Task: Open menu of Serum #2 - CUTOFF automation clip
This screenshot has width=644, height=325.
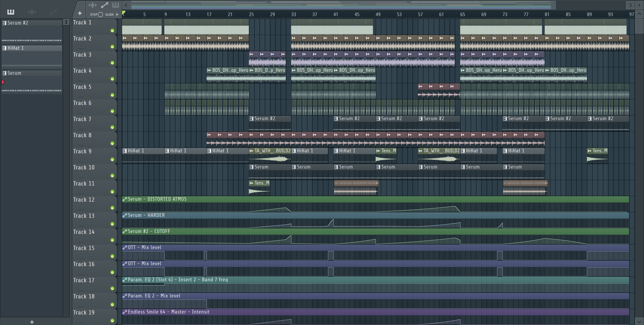Action: [125, 232]
